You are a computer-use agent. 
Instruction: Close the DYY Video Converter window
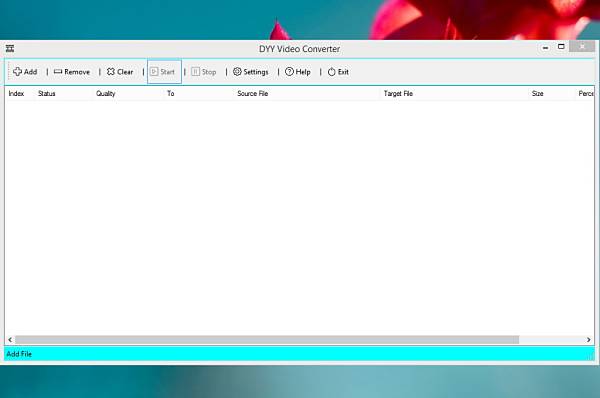[582, 46]
